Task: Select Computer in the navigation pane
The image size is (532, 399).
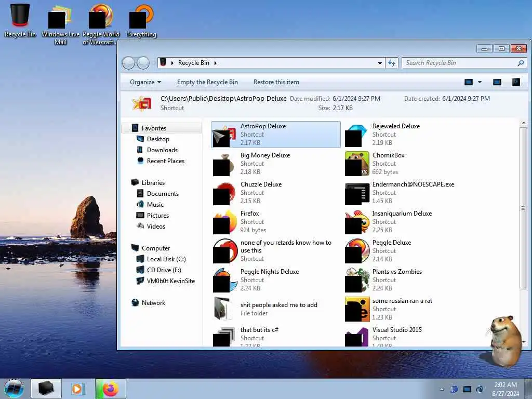Action: pos(155,248)
